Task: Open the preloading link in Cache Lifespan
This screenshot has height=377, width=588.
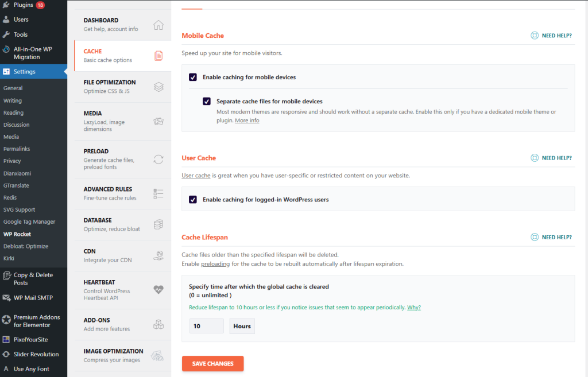Action: coord(215,264)
